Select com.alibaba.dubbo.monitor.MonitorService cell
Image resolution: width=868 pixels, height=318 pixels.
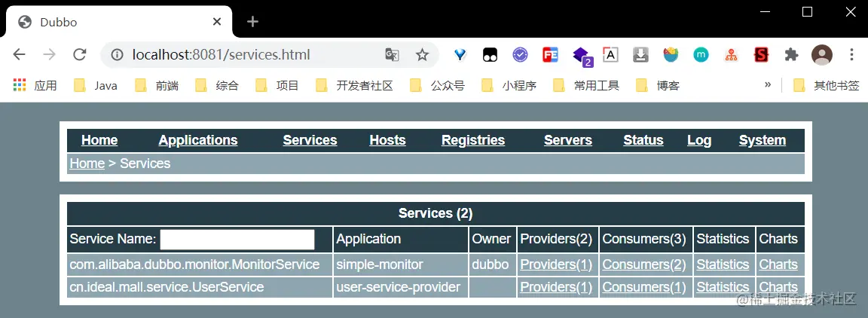[x=200, y=264]
